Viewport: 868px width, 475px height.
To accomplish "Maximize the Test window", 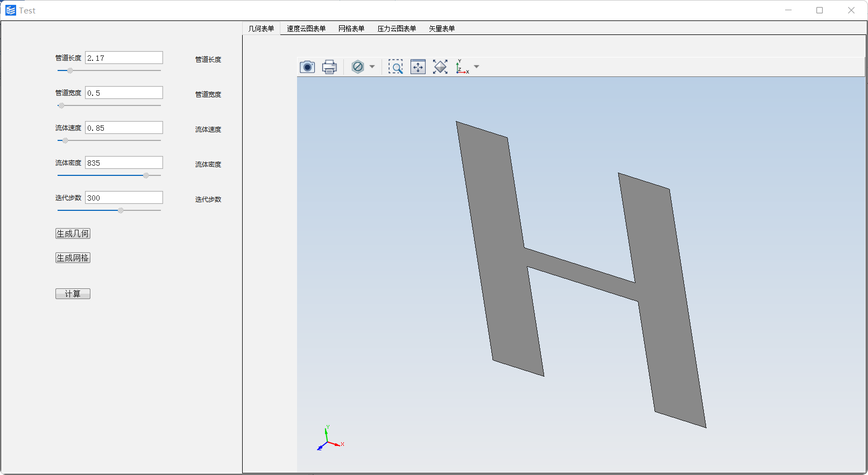I will (820, 10).
